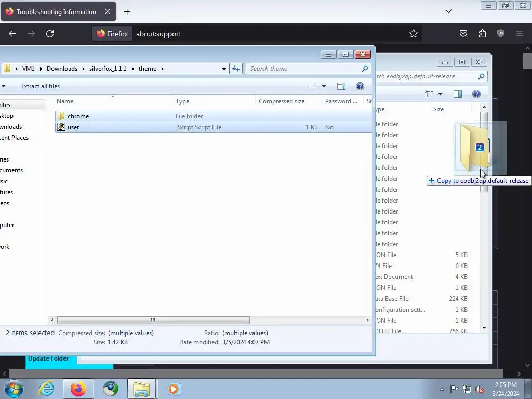Bookmark this page with the star

click(413, 34)
